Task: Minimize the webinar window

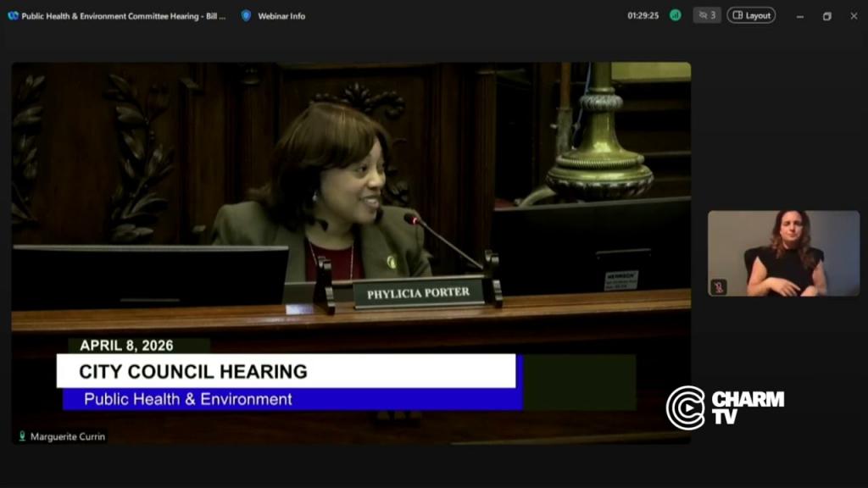Action: point(800,15)
